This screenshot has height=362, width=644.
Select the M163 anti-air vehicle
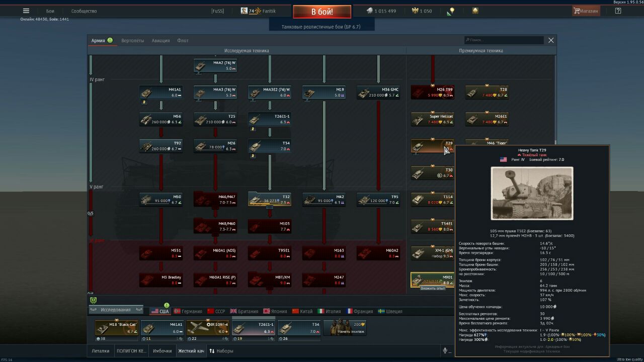(x=324, y=253)
